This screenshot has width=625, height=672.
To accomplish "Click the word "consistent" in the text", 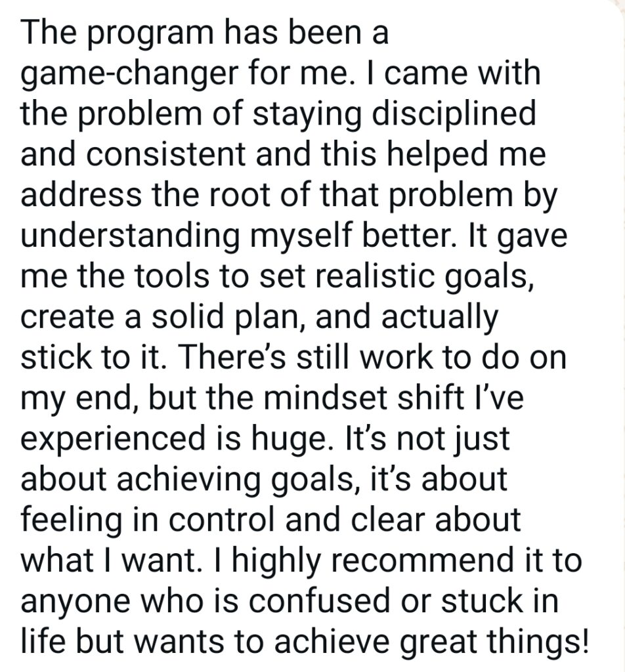I will (x=165, y=154).
